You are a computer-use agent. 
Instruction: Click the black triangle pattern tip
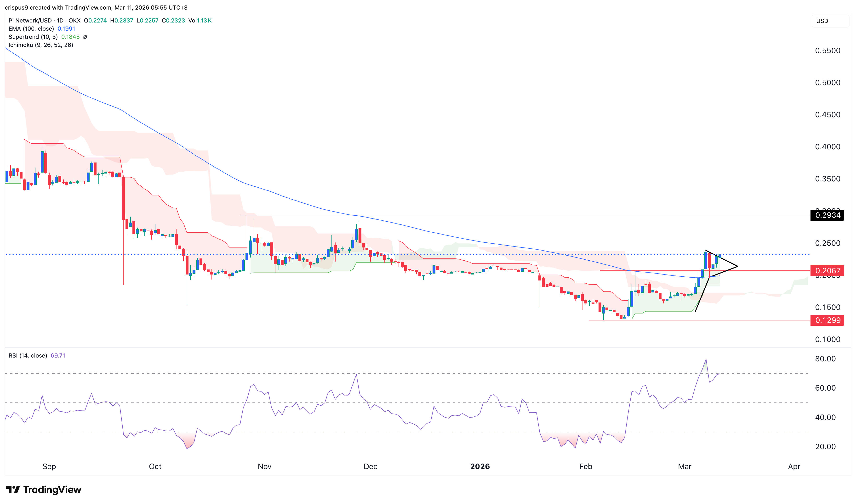click(737, 266)
